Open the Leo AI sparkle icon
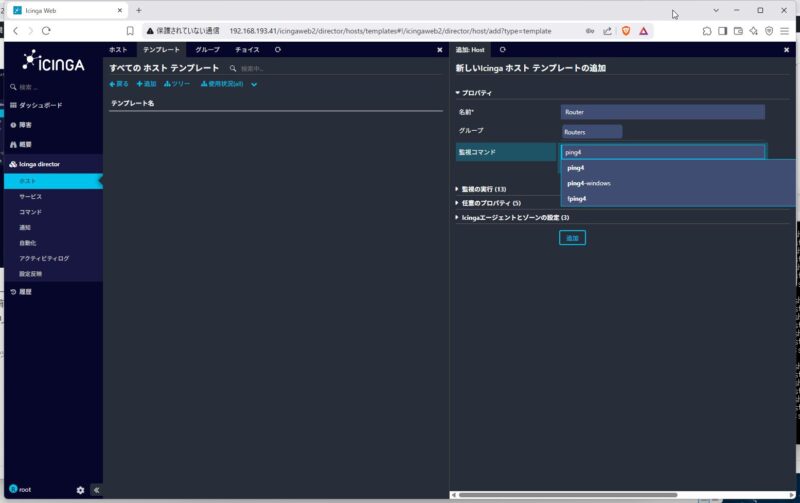800x503 pixels. (x=754, y=31)
